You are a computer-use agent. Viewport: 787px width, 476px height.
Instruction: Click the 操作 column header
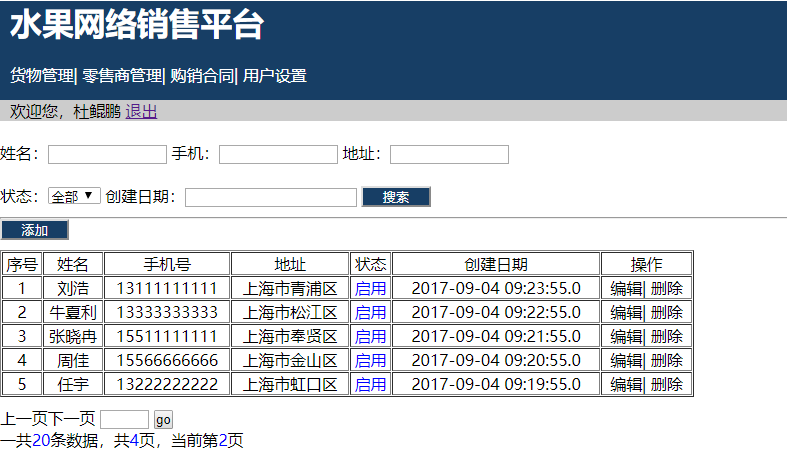coord(646,264)
